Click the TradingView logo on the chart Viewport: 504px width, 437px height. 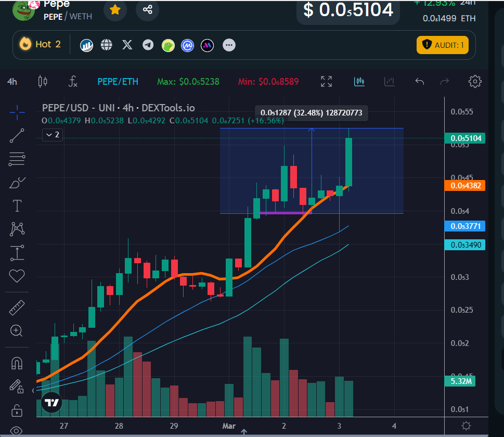(x=51, y=402)
